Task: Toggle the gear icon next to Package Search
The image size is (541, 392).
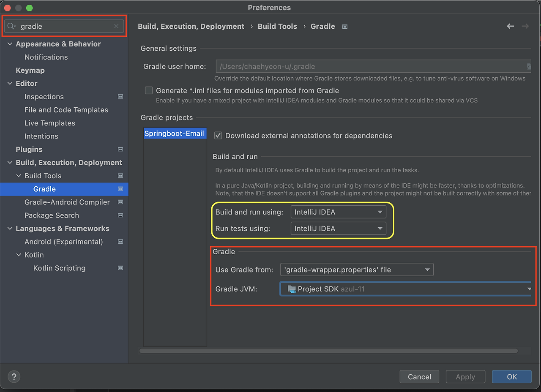Action: click(x=120, y=215)
